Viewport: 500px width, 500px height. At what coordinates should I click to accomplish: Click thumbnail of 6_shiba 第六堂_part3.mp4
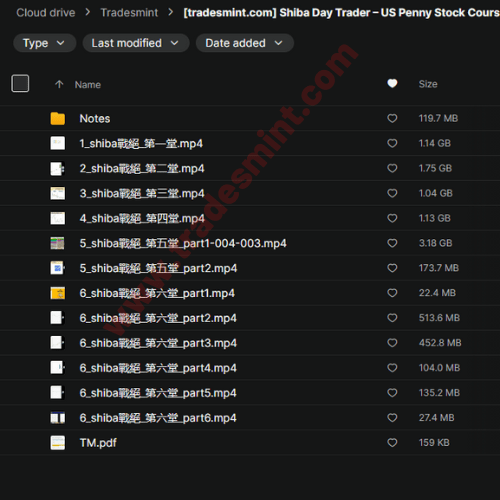58,343
